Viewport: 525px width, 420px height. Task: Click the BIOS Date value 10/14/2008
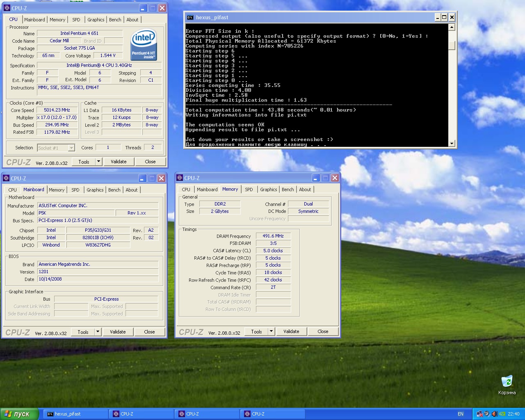coord(98,279)
